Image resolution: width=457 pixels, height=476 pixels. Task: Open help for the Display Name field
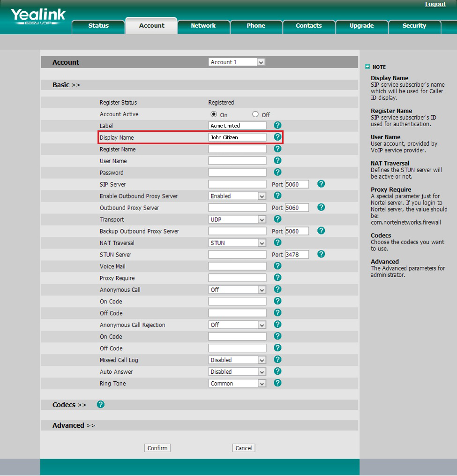(277, 137)
